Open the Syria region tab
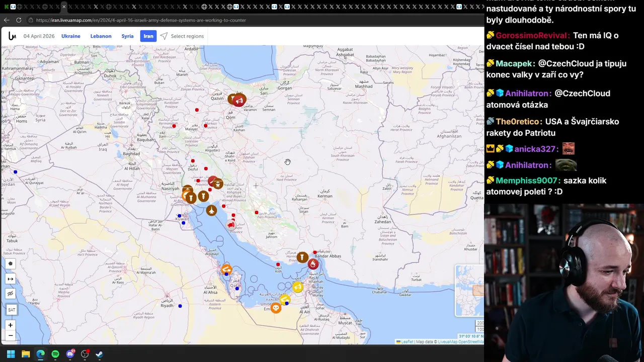This screenshot has width=644, height=362. click(127, 36)
